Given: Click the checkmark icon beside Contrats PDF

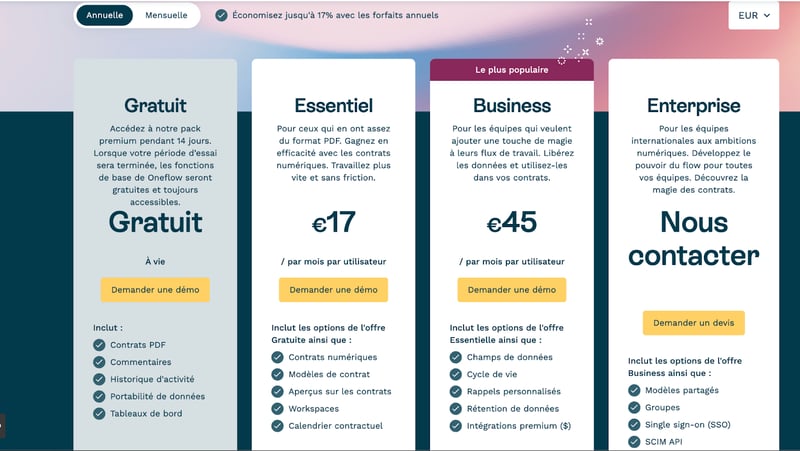Looking at the screenshot, I should [99, 345].
